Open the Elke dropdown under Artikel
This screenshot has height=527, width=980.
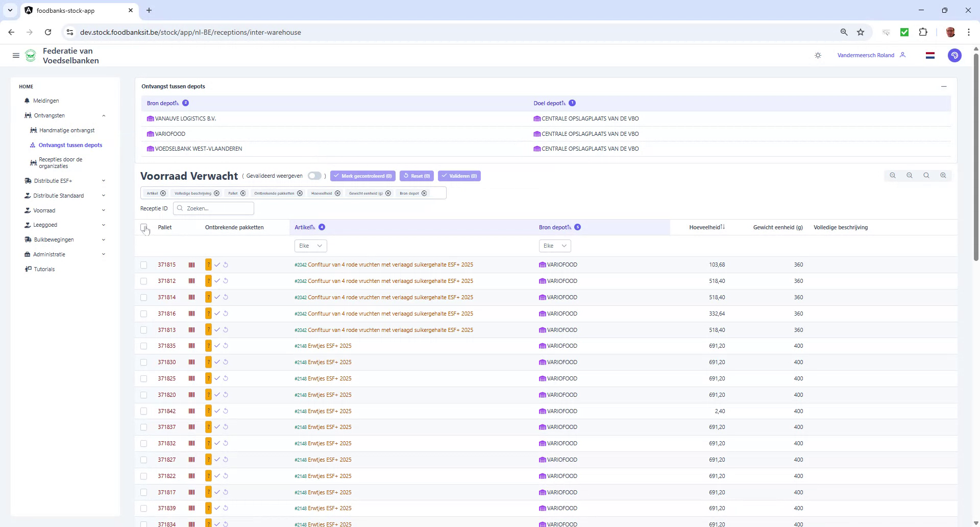pyautogui.click(x=310, y=246)
